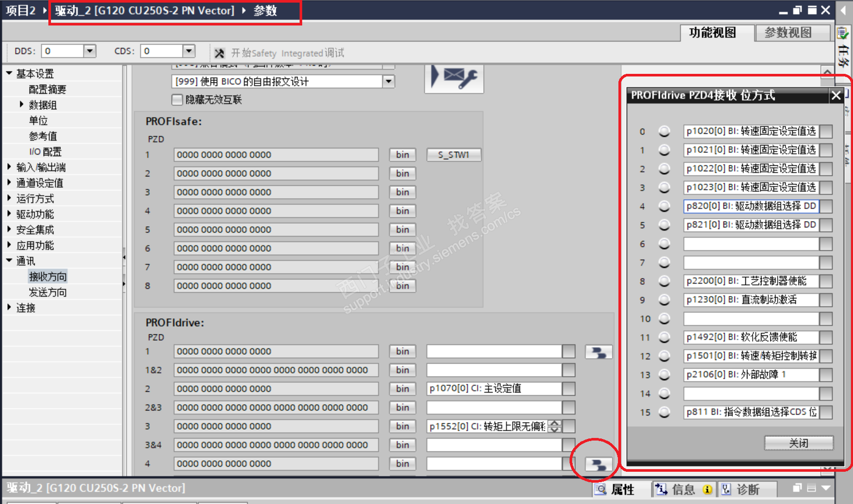The height and width of the screenshot is (504, 853).
Task: Click interconnect square beside p1021[0] in bit popup
Action: 826,150
